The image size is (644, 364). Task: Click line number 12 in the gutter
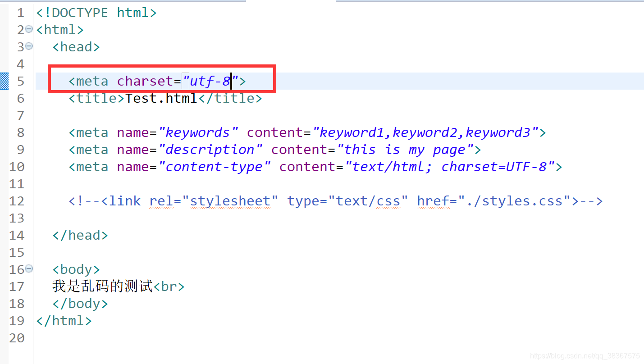pyautogui.click(x=17, y=201)
